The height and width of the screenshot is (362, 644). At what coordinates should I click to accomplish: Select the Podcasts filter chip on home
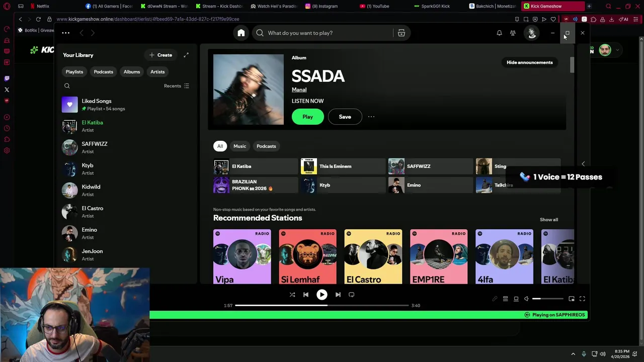[x=266, y=146]
